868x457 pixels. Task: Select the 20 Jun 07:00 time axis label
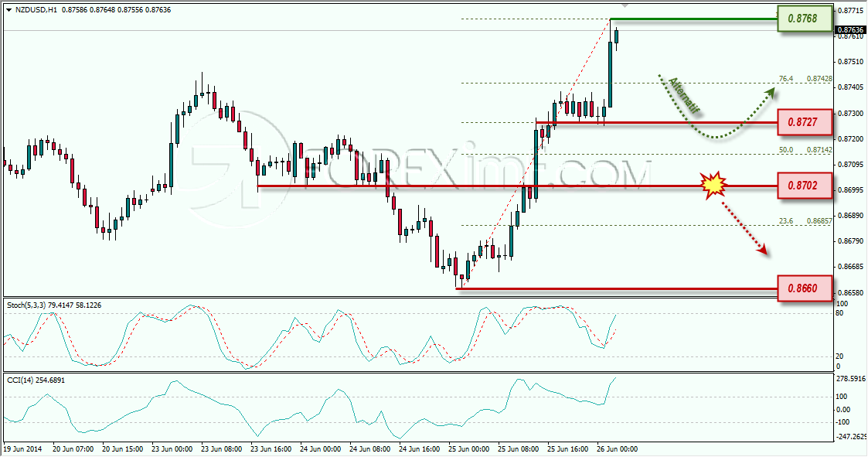pos(73,449)
